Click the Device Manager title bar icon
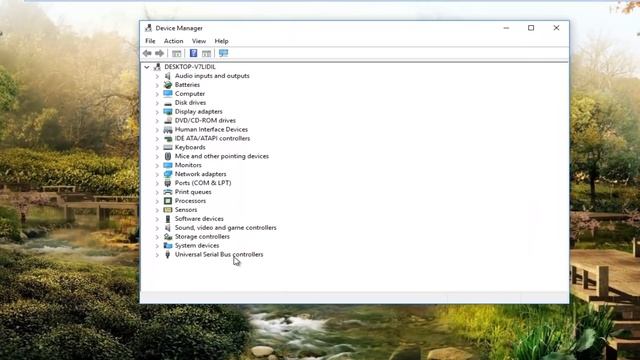The image size is (640, 360). pos(149,28)
